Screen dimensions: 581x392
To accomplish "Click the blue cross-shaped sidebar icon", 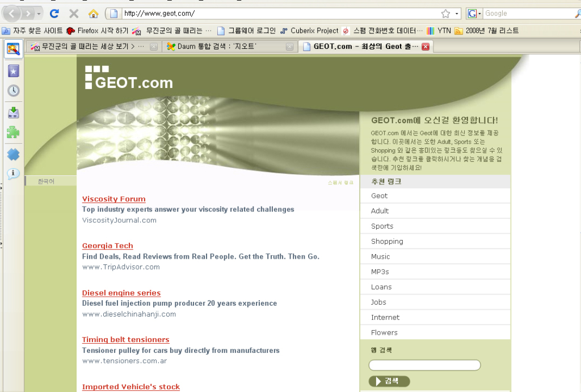I will pos(14,154).
